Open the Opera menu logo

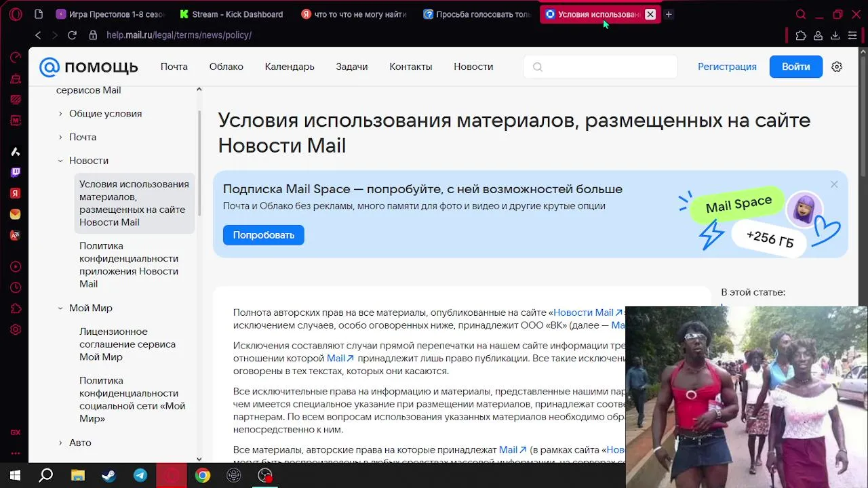click(16, 14)
